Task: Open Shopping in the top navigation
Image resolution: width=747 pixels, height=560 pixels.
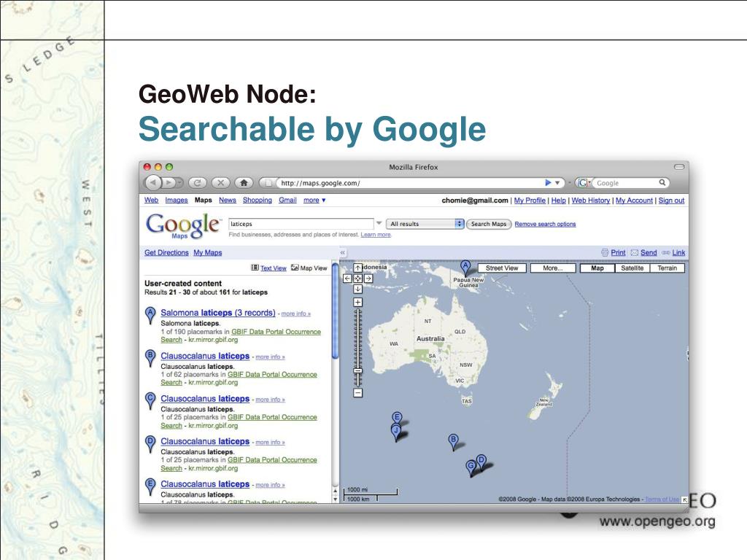Action: pos(258,200)
